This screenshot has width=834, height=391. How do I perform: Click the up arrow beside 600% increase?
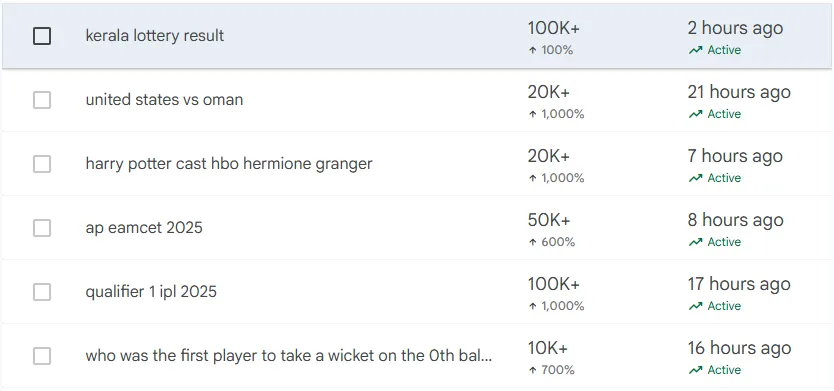tap(532, 243)
